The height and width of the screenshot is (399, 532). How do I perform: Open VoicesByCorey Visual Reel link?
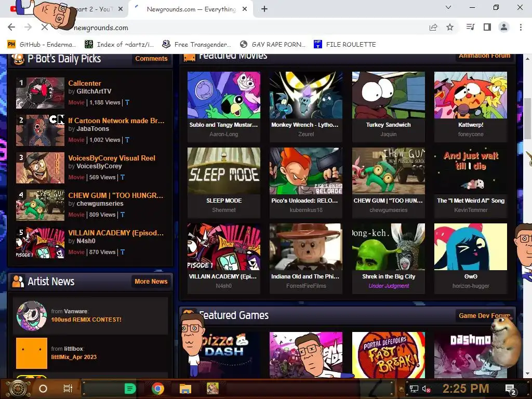click(112, 158)
